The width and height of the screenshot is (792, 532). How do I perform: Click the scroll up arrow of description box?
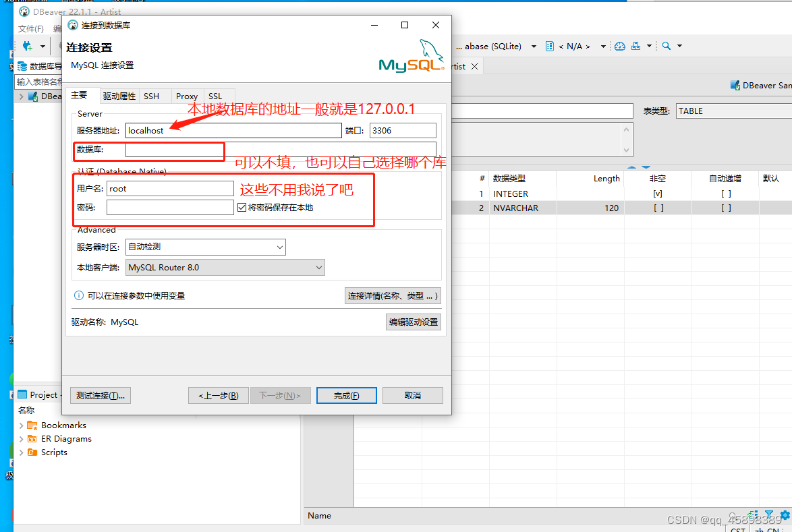(x=626, y=129)
